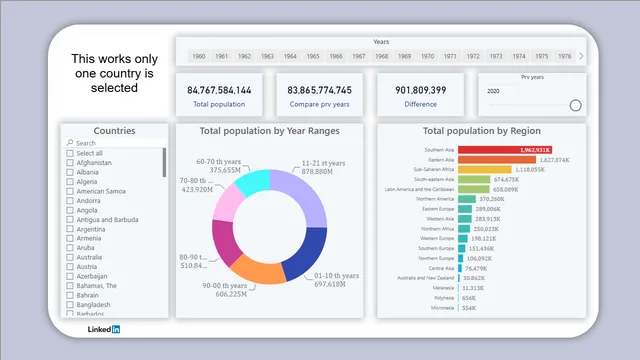Image resolution: width=640 pixels, height=360 pixels.
Task: Select the pink 70-80 donut segment
Action: click(x=228, y=203)
